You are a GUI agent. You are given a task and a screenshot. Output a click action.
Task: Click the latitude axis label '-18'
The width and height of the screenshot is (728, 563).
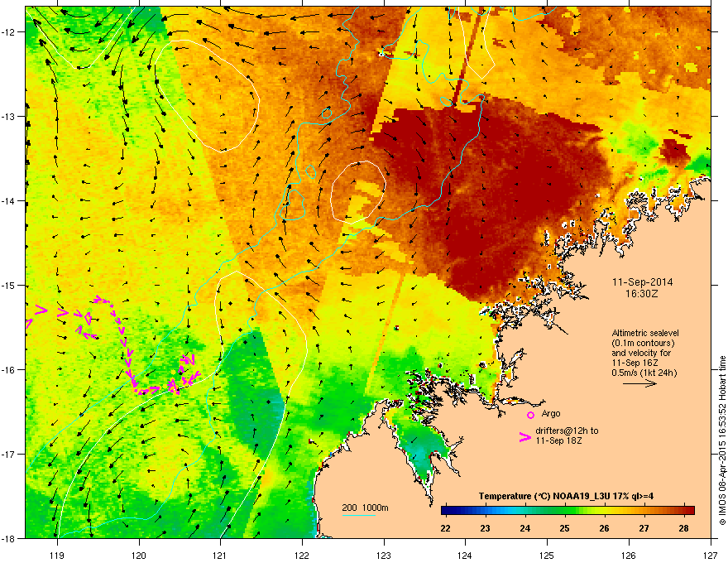pyautogui.click(x=9, y=538)
